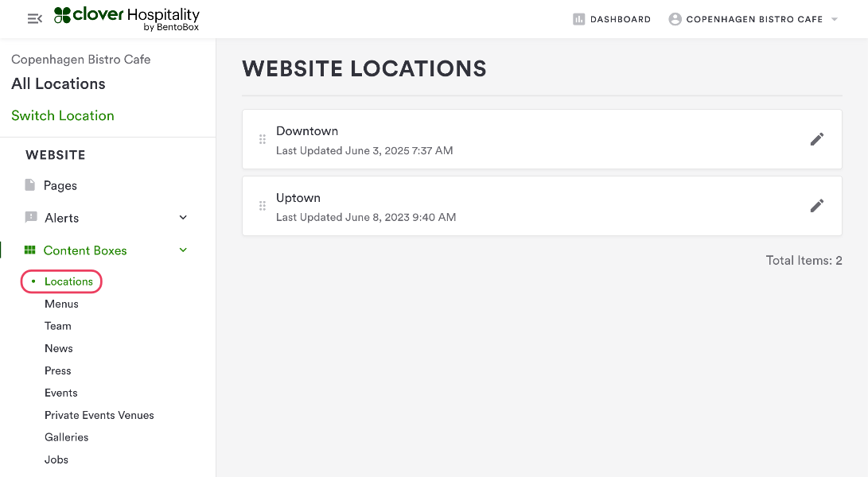Open the Press content box
868x477 pixels.
coord(58,370)
